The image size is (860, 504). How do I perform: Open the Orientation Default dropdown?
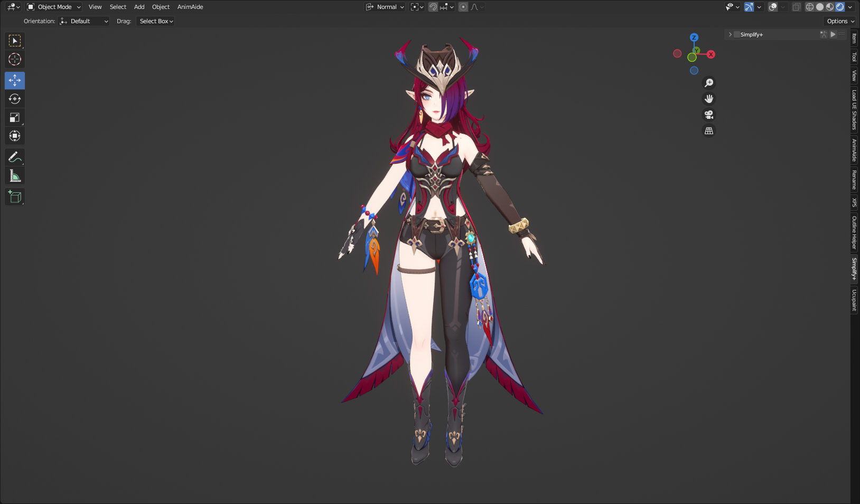pyautogui.click(x=84, y=21)
